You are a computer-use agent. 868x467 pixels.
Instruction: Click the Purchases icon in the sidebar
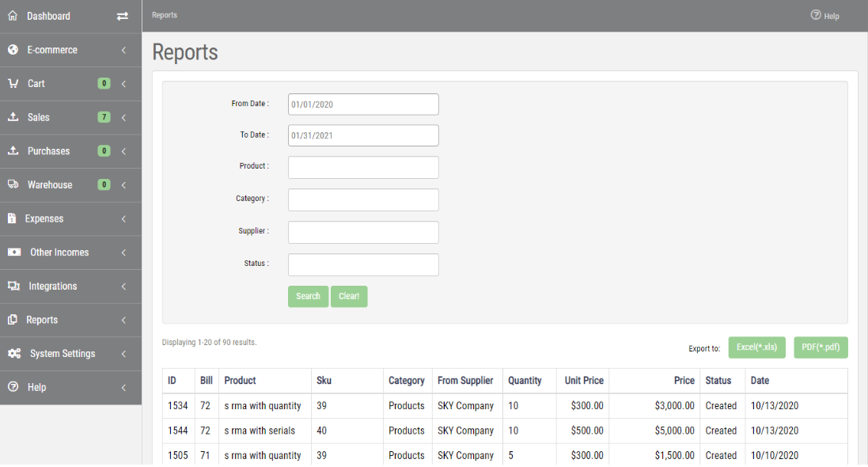point(13,150)
